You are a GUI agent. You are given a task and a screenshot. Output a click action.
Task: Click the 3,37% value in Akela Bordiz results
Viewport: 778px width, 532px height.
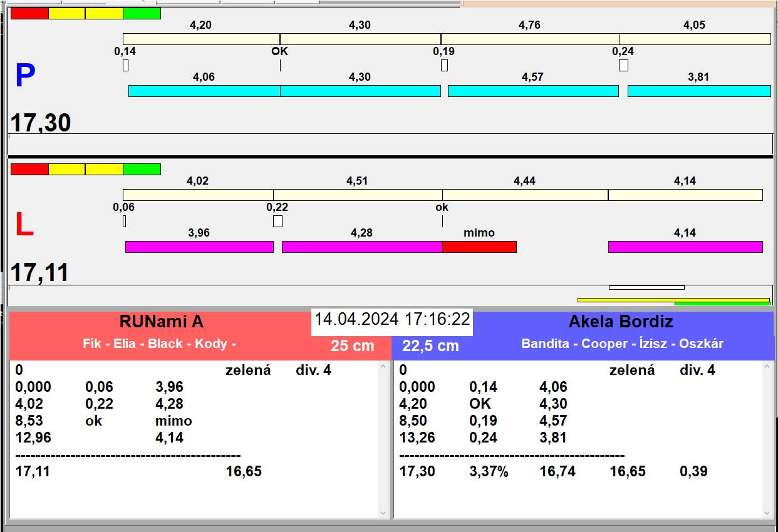pyautogui.click(x=489, y=471)
